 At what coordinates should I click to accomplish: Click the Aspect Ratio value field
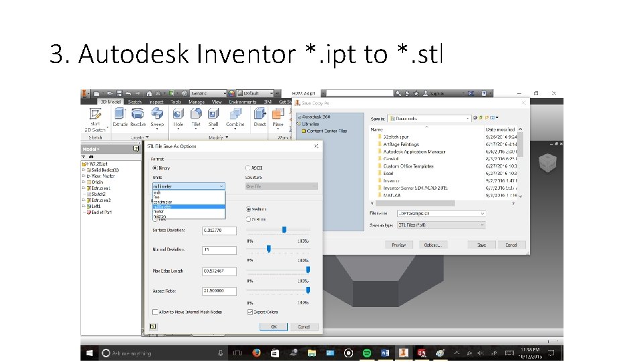tap(219, 291)
